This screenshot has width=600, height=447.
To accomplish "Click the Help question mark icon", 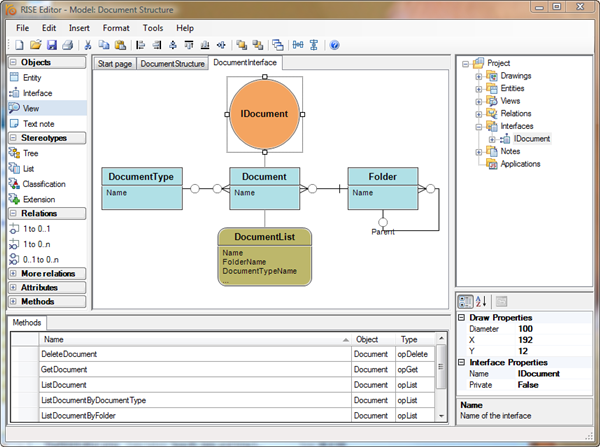I will 335,45.
